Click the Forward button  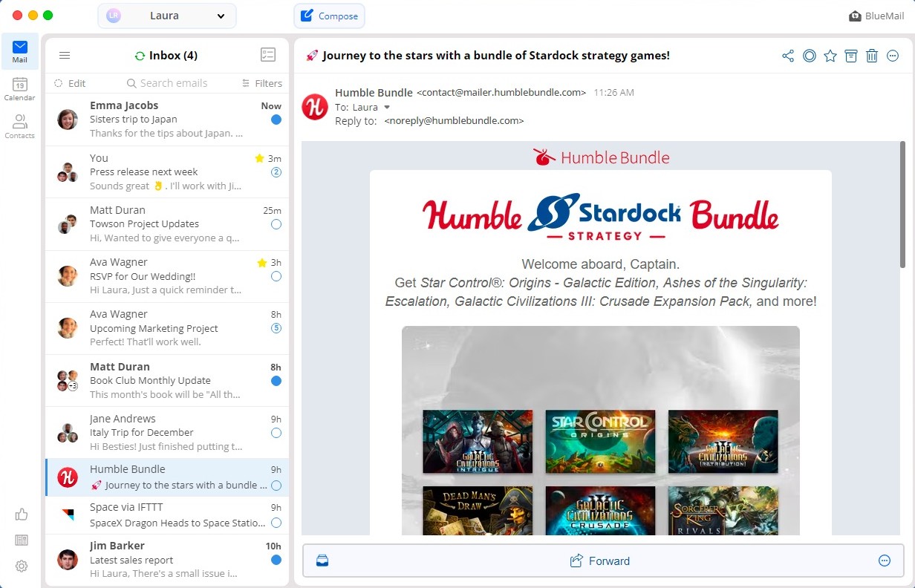pos(599,561)
